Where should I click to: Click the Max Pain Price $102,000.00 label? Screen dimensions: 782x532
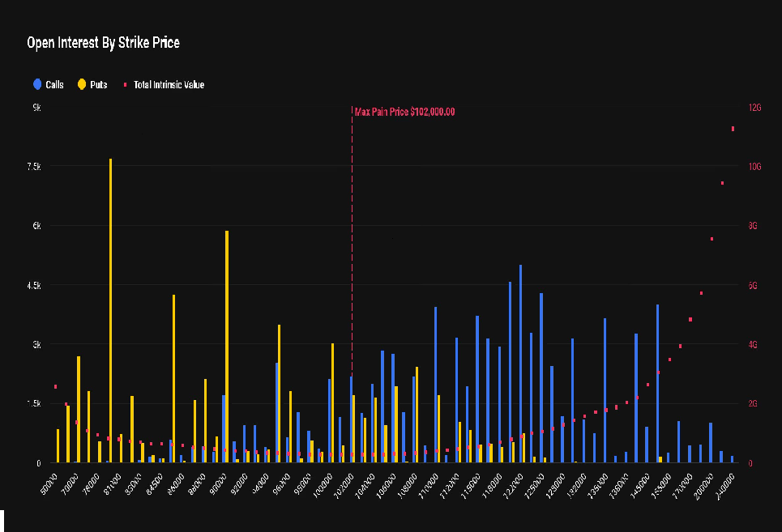click(405, 112)
